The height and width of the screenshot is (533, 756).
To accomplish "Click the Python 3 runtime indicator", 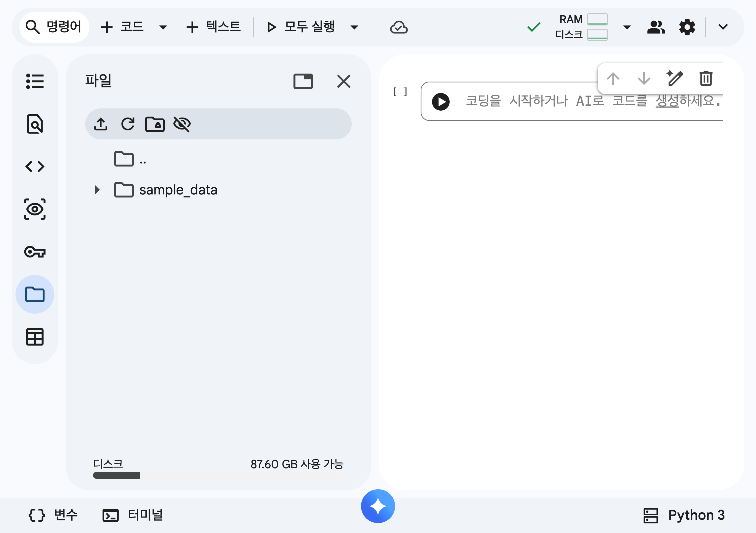I will 684,515.
